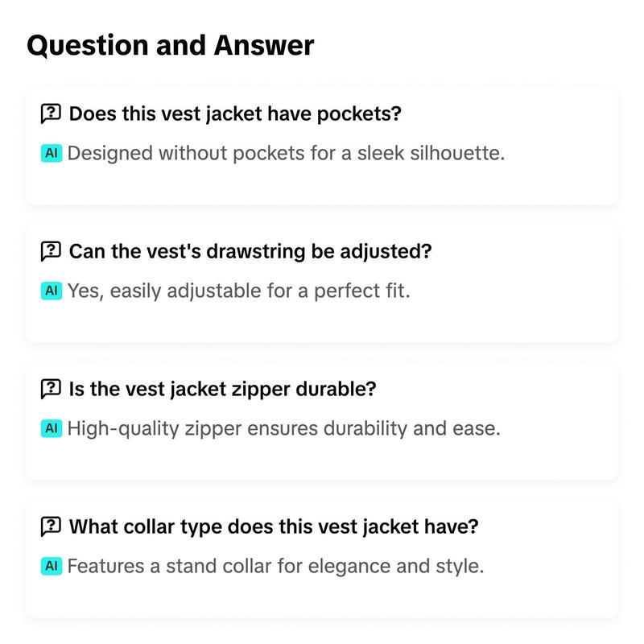The height and width of the screenshot is (644, 644).
Task: Click AI badge on zipper answer
Action: [x=52, y=428]
